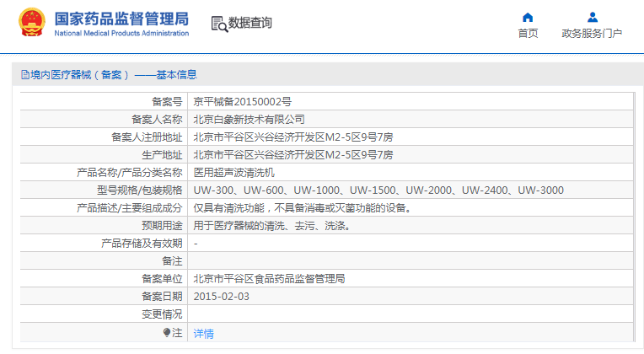Click the 政务服务门户 user icon
644x354 pixels.
pyautogui.click(x=593, y=17)
